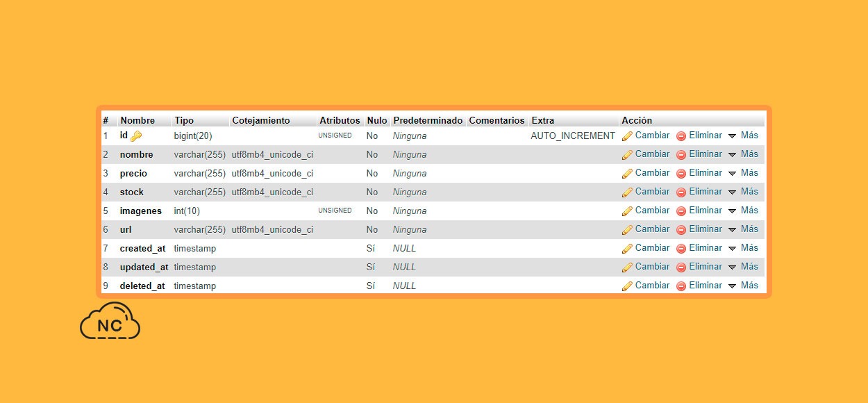Image resolution: width=868 pixels, height=403 pixels.
Task: Click the red delete icon in created_at row
Action: (681, 249)
